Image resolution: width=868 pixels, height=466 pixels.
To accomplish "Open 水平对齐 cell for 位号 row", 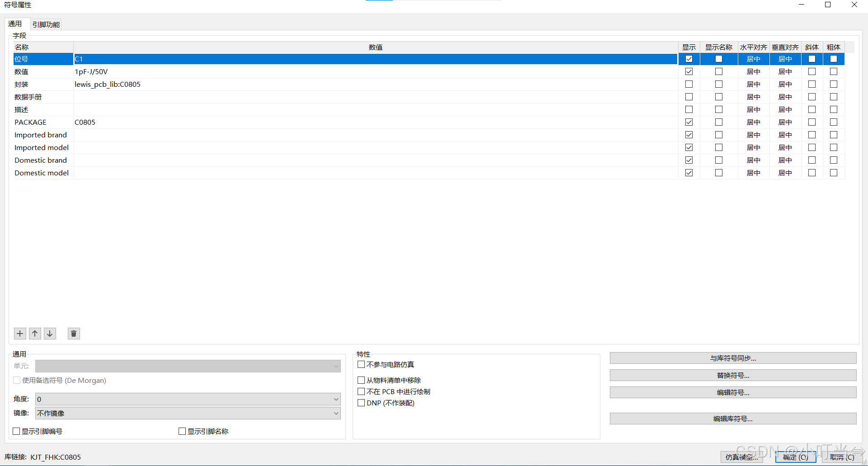I will [754, 59].
